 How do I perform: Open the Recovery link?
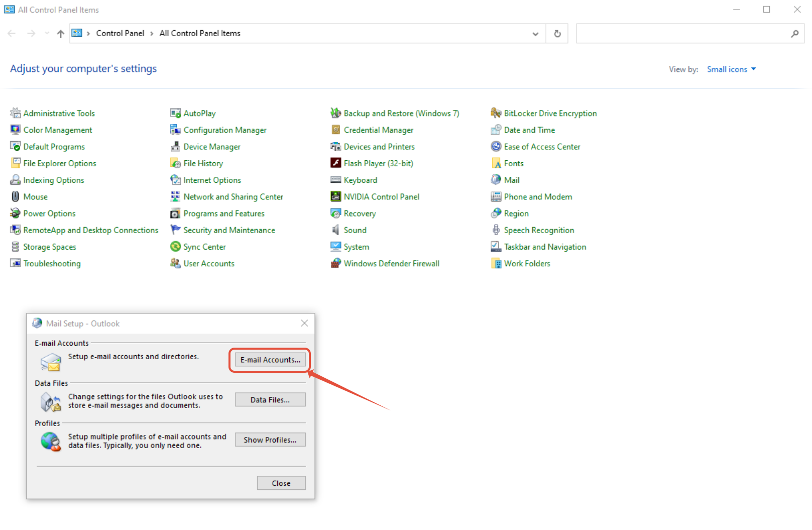pos(360,214)
